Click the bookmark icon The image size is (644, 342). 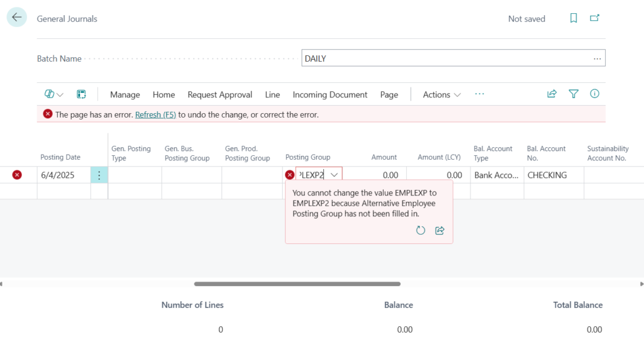[574, 18]
